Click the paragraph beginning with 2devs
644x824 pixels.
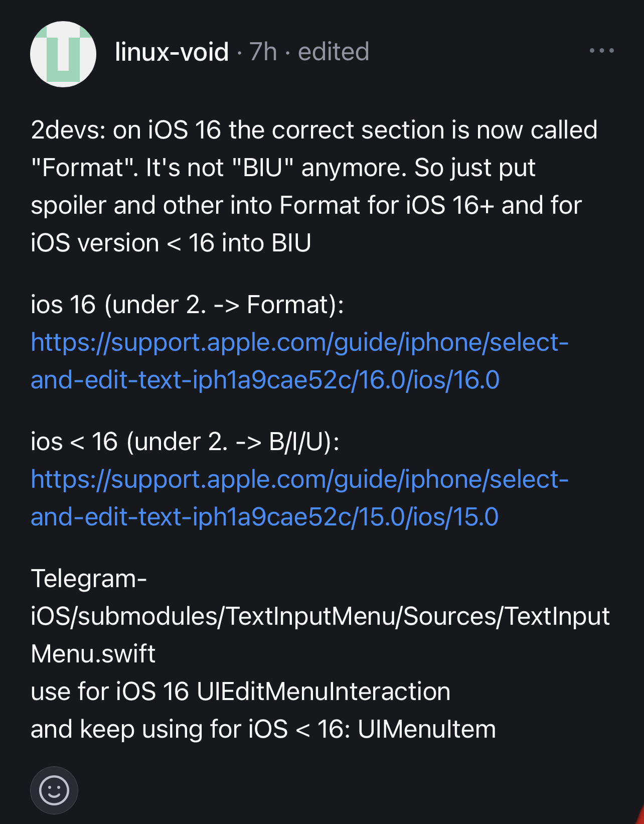tap(313, 130)
